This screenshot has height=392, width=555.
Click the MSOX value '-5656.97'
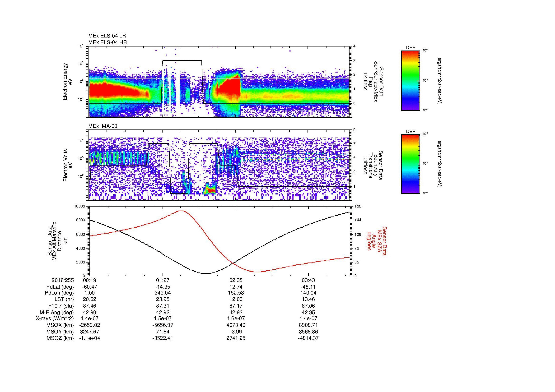[163, 325]
